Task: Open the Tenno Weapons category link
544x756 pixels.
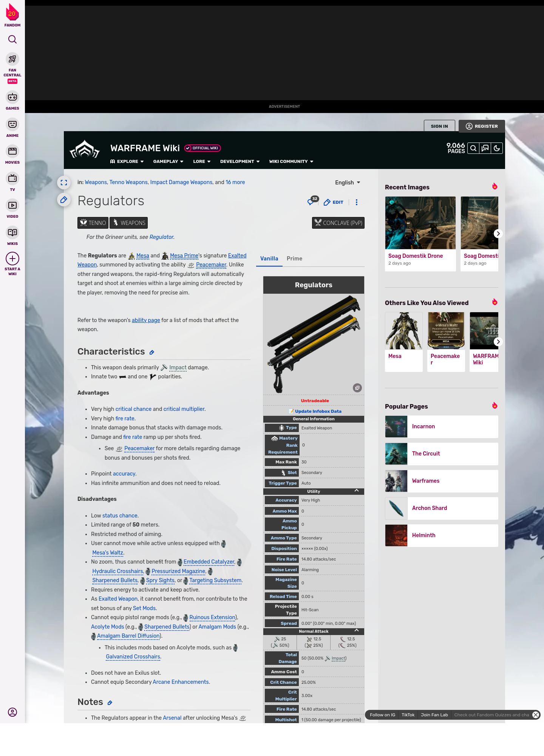Action: [128, 182]
